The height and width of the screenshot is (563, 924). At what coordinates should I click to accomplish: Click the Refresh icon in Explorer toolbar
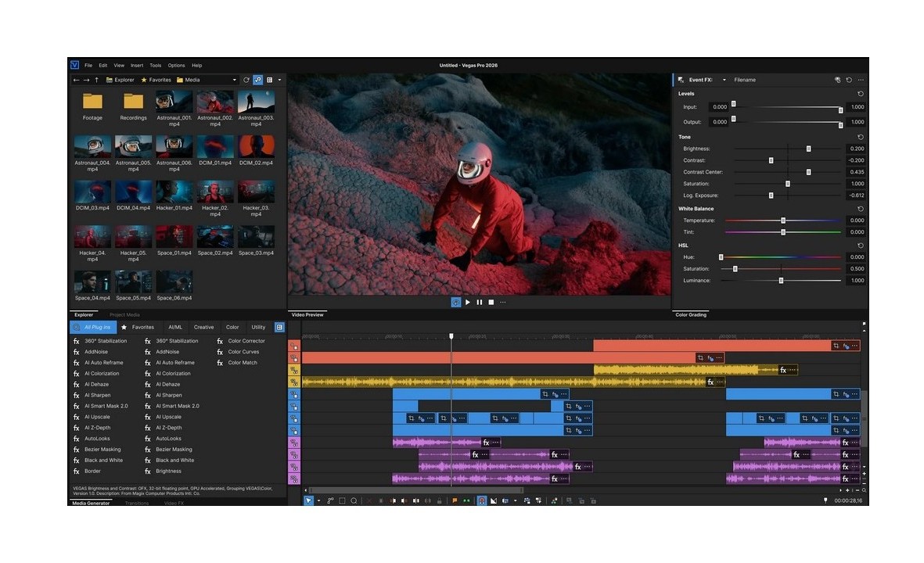246,80
